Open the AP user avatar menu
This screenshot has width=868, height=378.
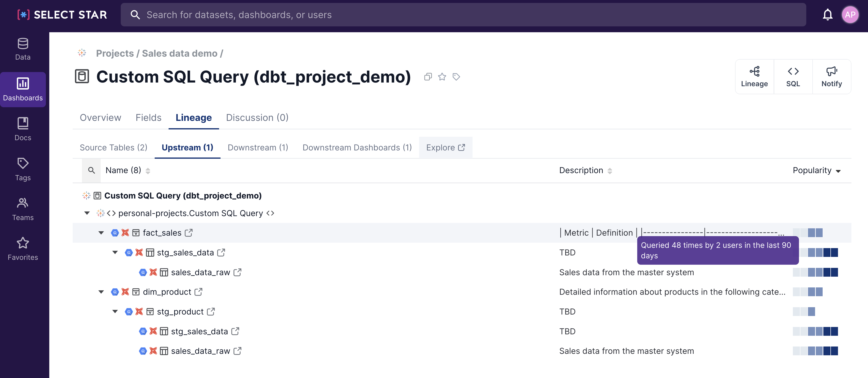(x=850, y=15)
